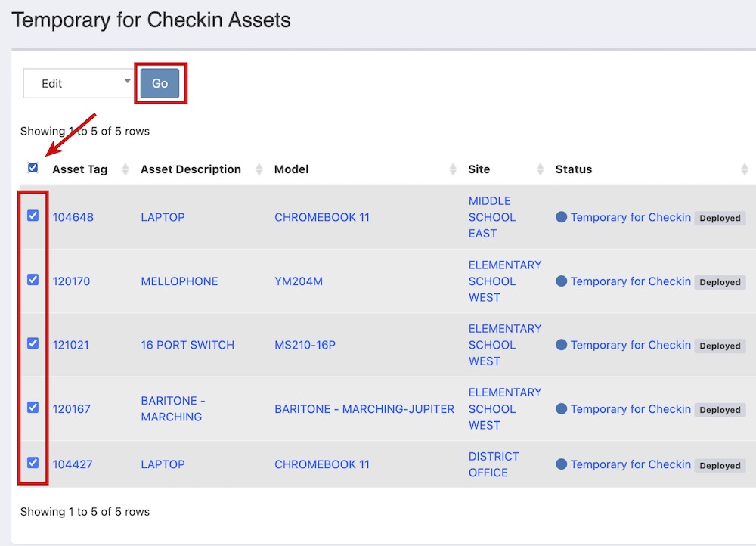Sort by Asset Tag column arrows

pos(125,169)
